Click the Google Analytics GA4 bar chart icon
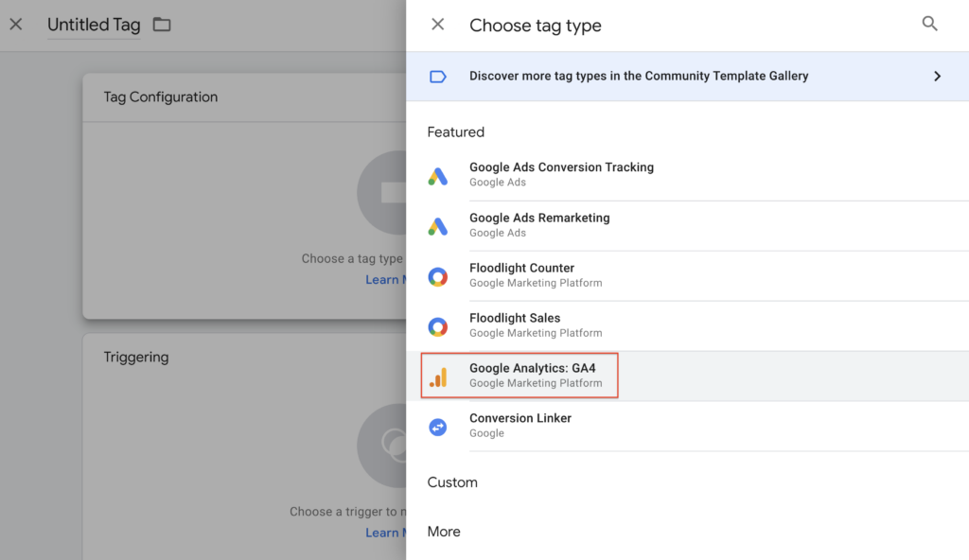969x560 pixels. (437, 376)
